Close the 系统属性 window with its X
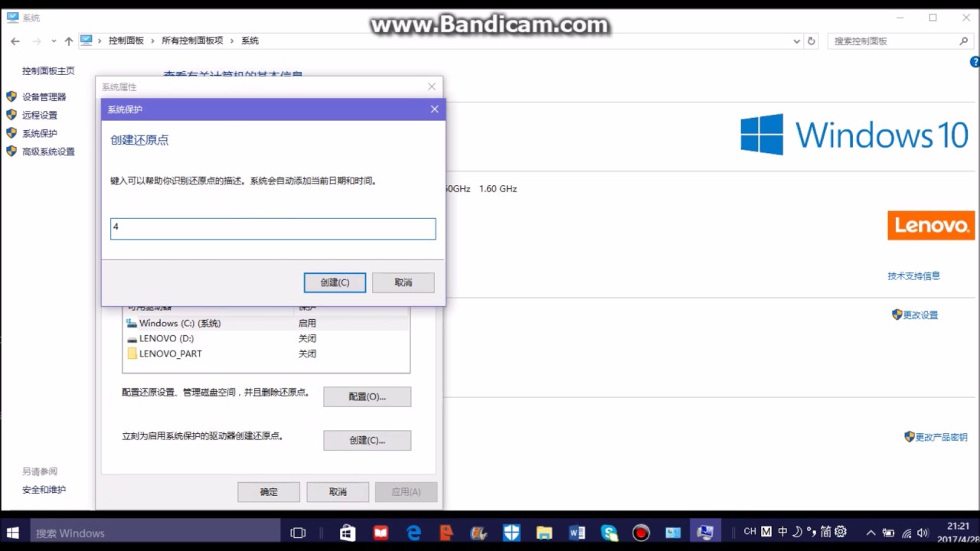The width and height of the screenshot is (980, 551). [432, 86]
